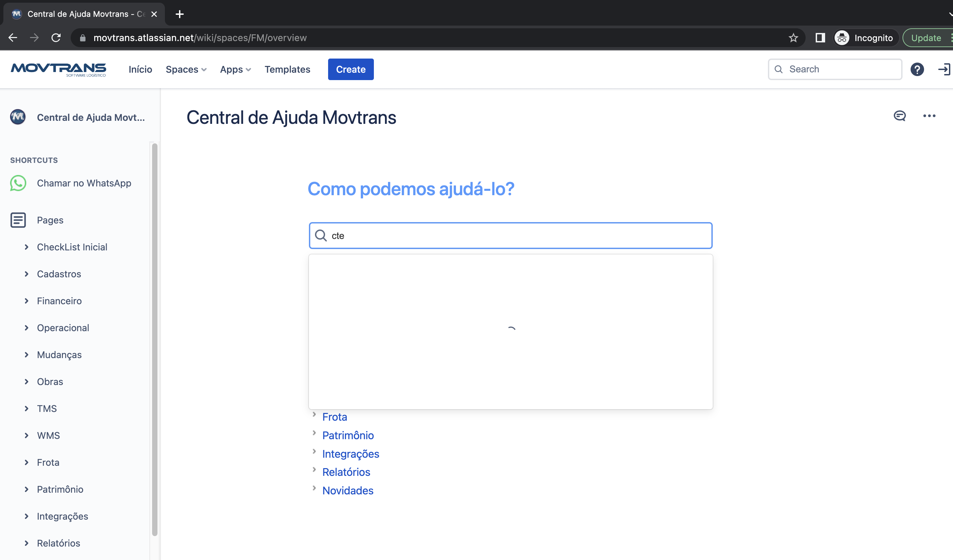Go to Templates in the top navigation
The image size is (953, 560).
[287, 69]
